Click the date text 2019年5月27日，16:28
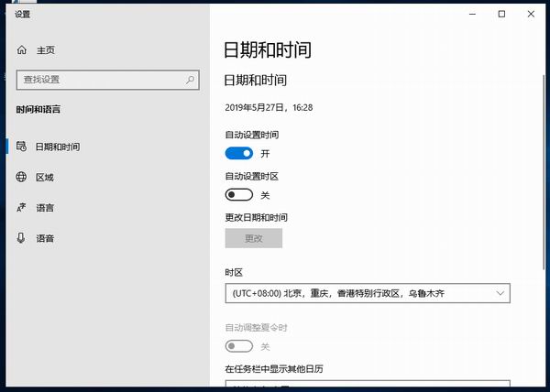The image size is (550, 392). tap(269, 107)
